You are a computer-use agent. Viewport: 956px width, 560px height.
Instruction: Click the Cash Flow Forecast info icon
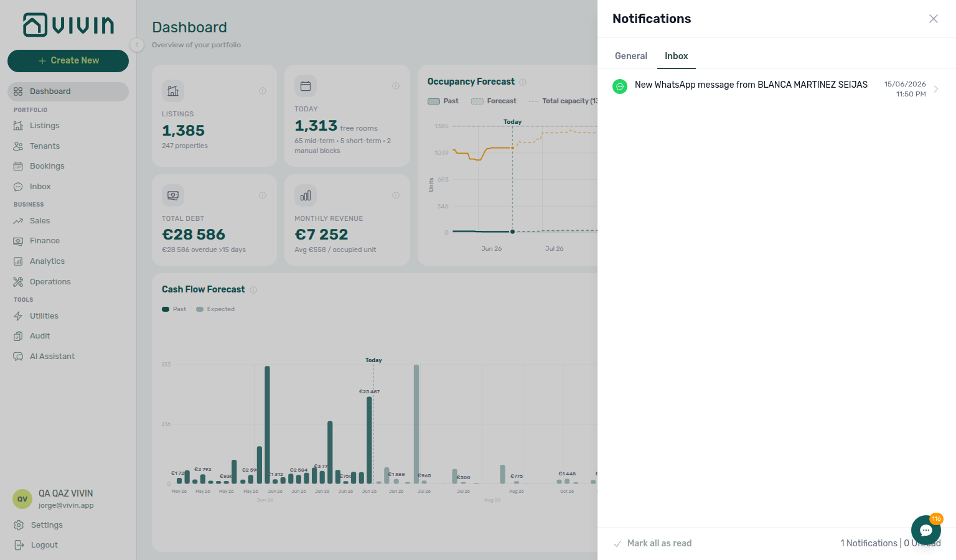[253, 290]
